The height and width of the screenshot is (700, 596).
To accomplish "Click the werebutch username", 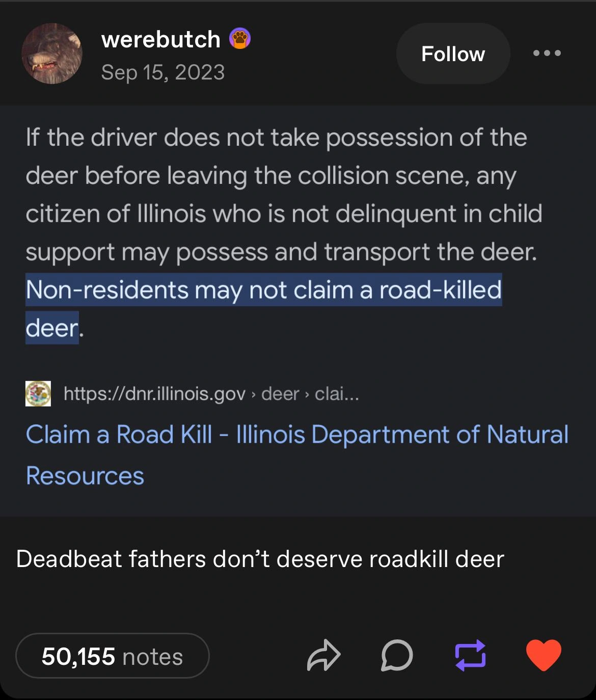I will (160, 39).
